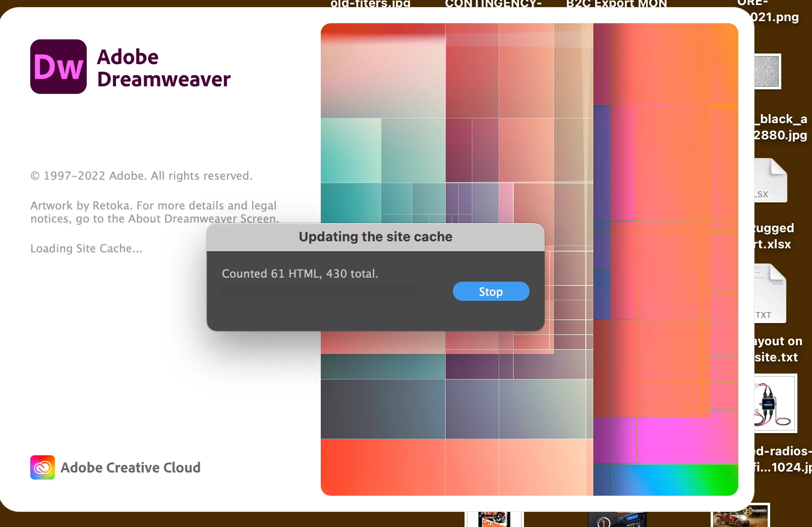The height and width of the screenshot is (527, 812).
Task: Select the desktop TXT file icon
Action: click(770, 293)
